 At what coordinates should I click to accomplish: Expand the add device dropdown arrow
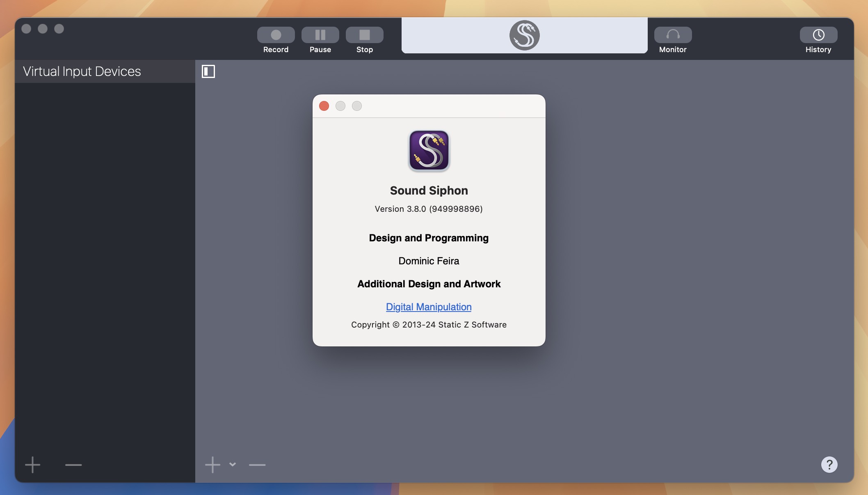[233, 464]
